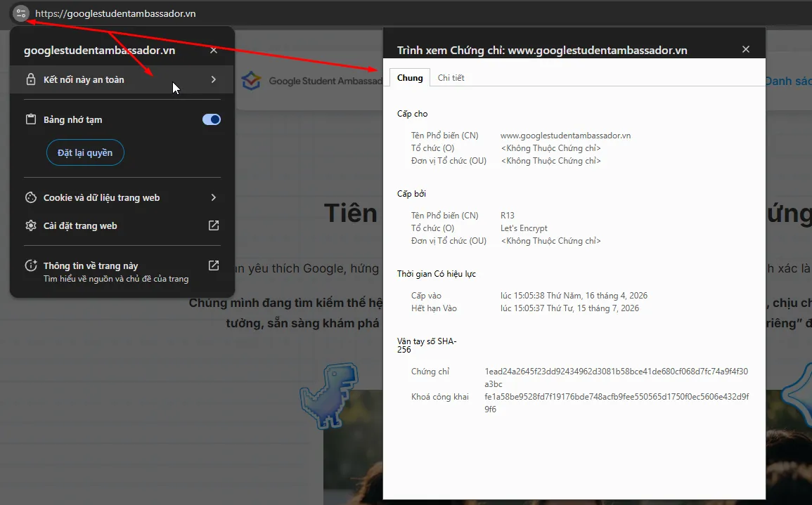Close the googlestudentambassador.vn site info popup
812x505 pixels.
(214, 51)
